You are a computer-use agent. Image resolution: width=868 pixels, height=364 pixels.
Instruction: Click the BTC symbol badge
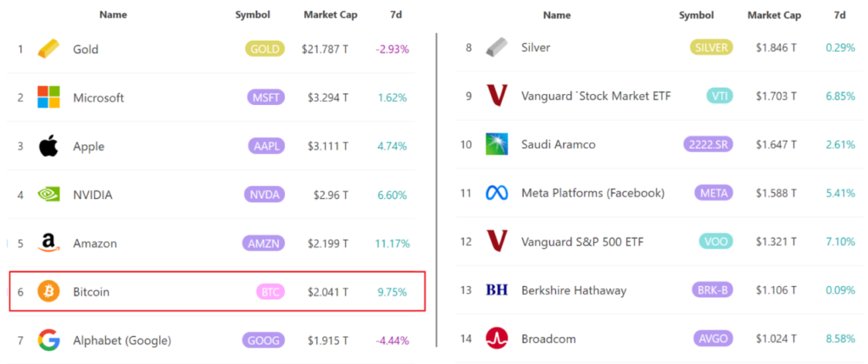[x=270, y=292]
